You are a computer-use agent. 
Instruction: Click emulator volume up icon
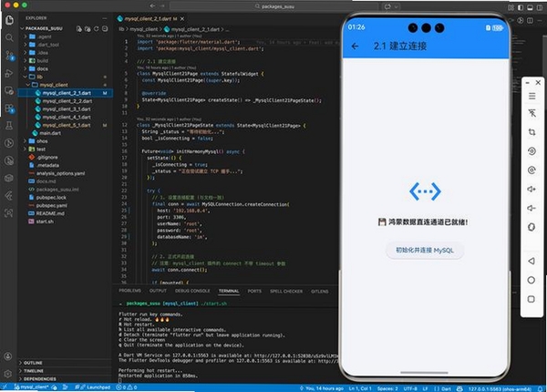pos(532,189)
